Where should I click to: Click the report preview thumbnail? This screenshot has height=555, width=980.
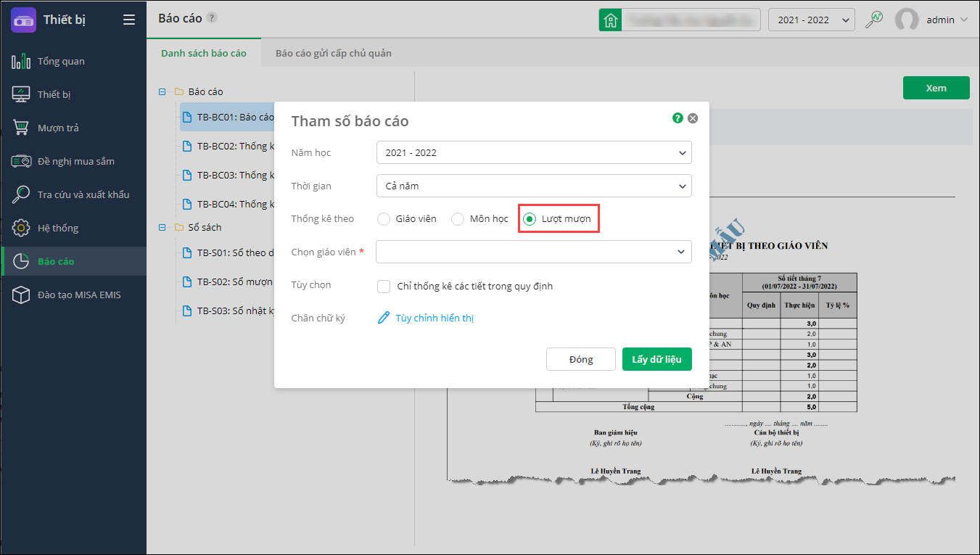click(x=700, y=341)
